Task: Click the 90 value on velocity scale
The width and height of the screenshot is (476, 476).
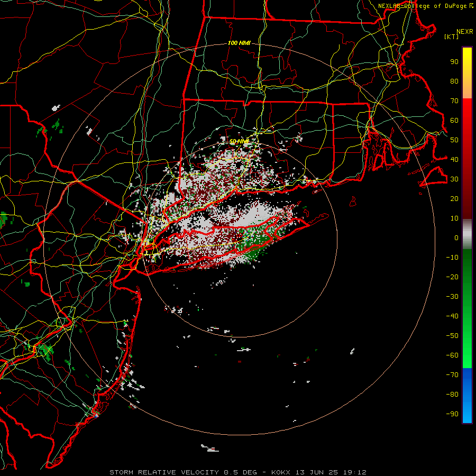Action: click(x=454, y=62)
